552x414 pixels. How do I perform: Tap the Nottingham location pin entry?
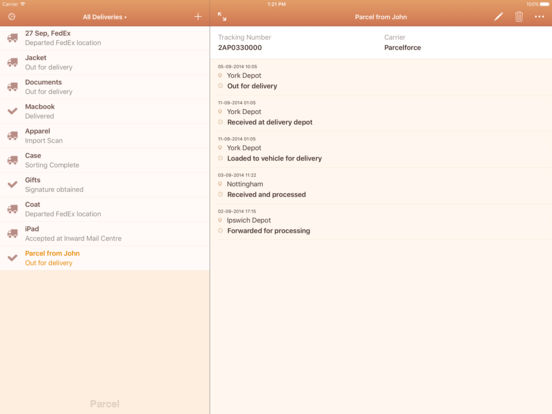(x=245, y=184)
